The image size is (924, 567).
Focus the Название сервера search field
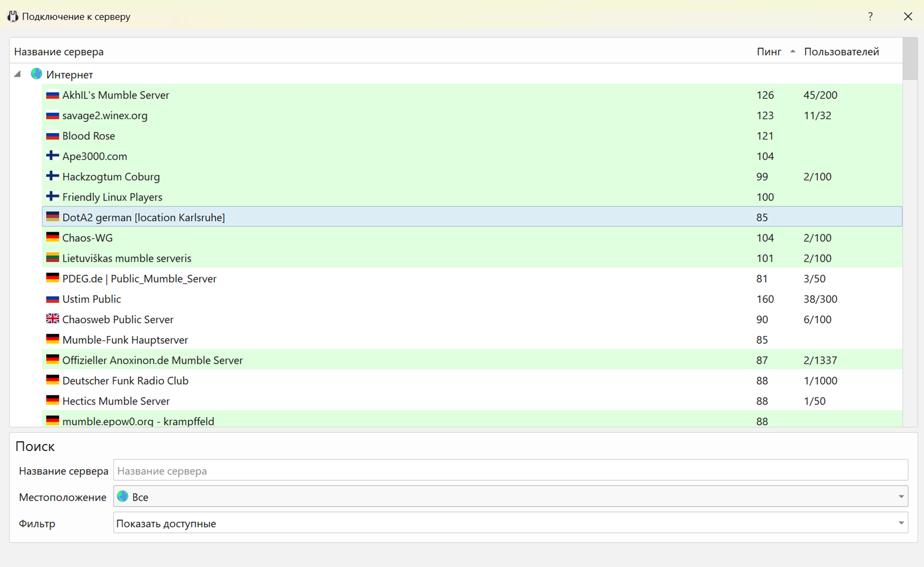[510, 471]
